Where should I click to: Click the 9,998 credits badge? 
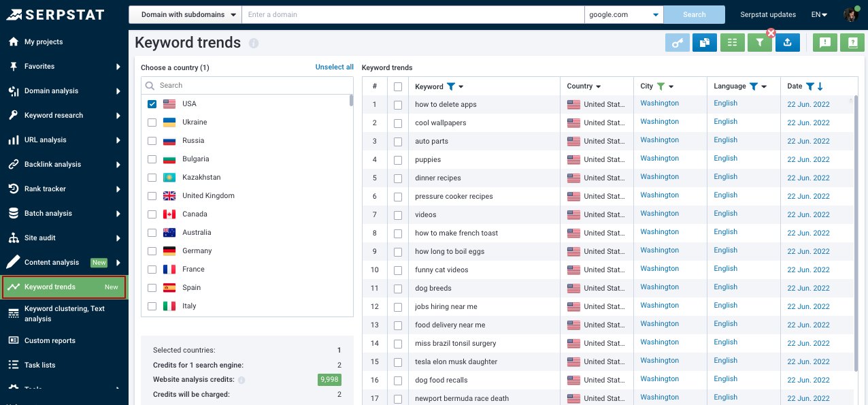click(x=329, y=380)
